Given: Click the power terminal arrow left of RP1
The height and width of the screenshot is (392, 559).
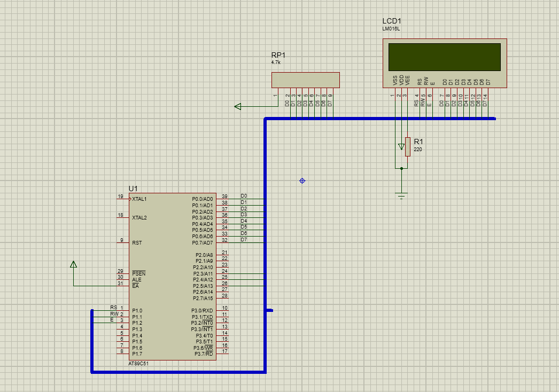Looking at the screenshot, I should coord(238,106).
